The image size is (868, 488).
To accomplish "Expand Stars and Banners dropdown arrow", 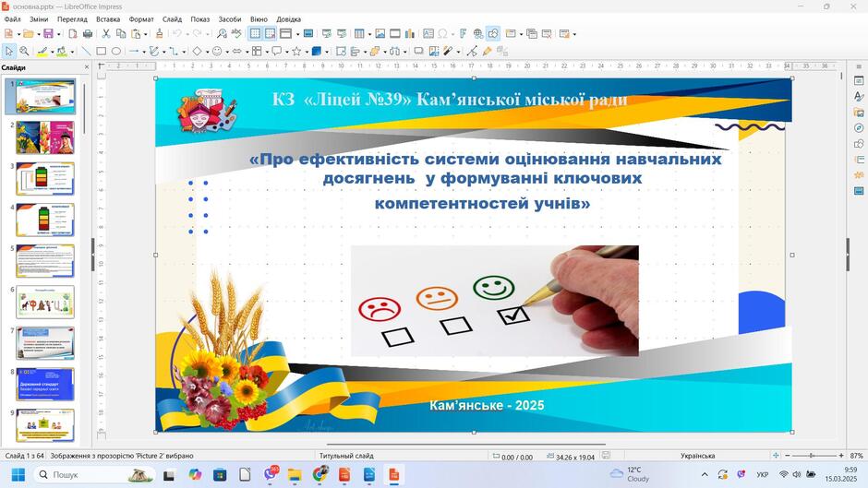I will [307, 52].
